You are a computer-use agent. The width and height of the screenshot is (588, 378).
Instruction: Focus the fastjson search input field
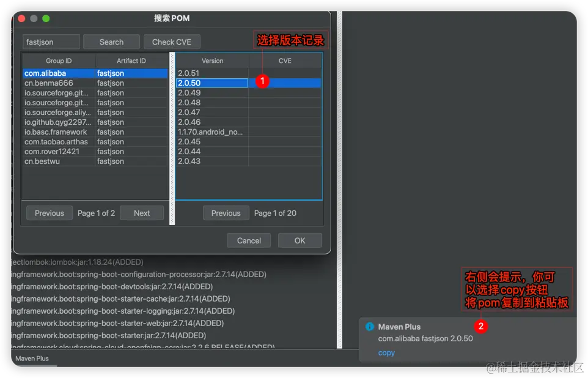pyautogui.click(x=51, y=42)
